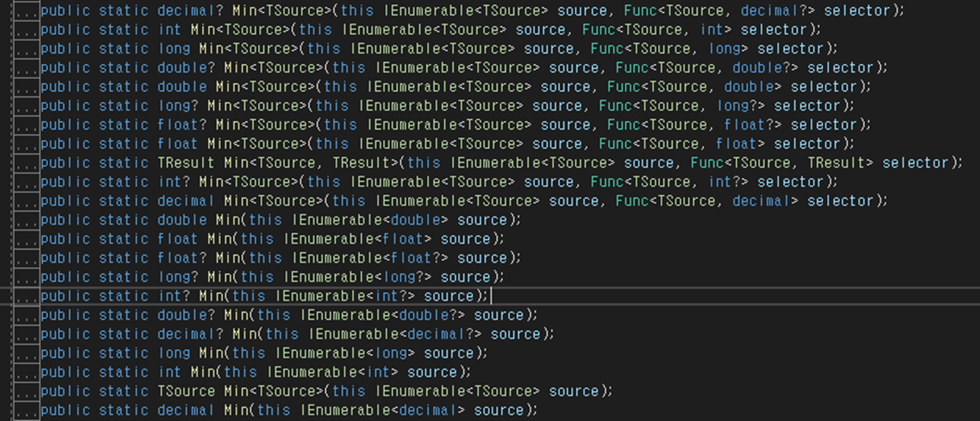Viewport: 980px width, 421px height.
Task: Click 'Func<TSource, TResult>' parameter type text
Action: coord(783,163)
